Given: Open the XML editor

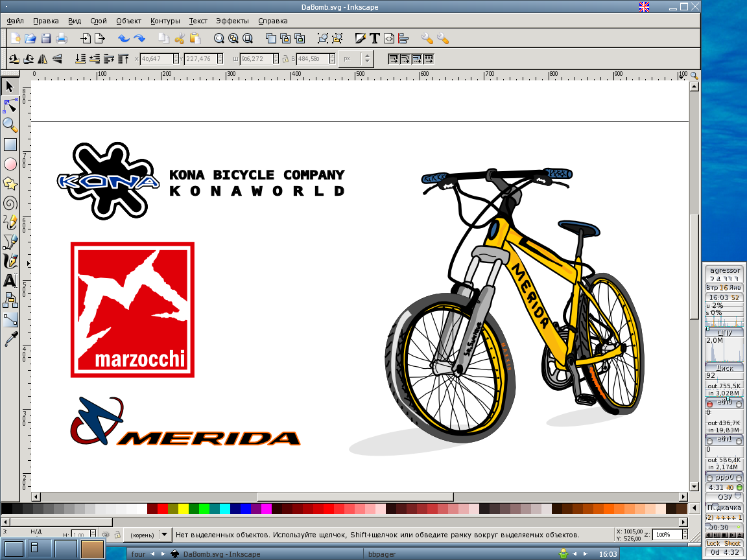Looking at the screenshot, I should 389,39.
